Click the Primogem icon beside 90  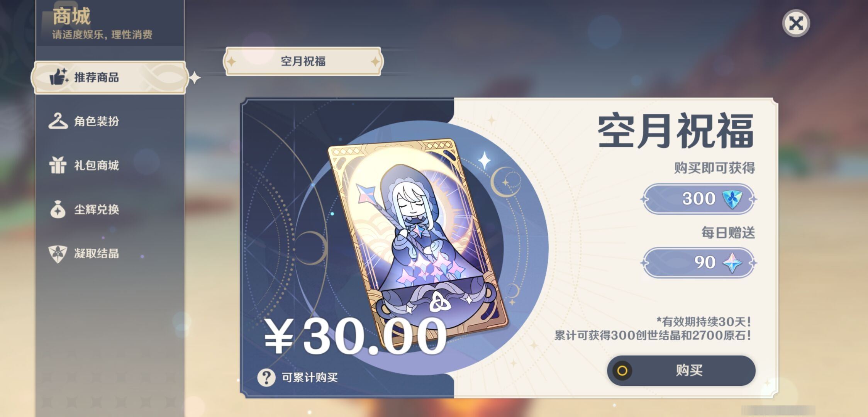coord(732,263)
